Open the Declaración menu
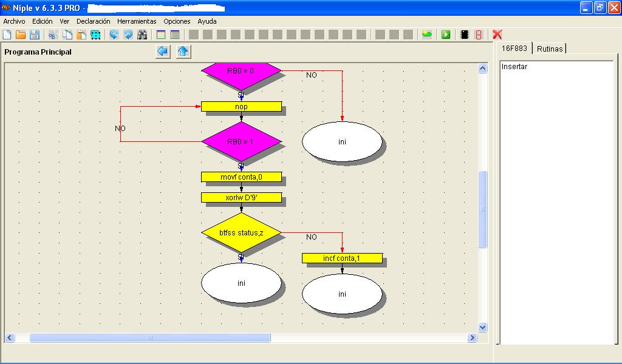The height and width of the screenshot is (364, 622). (93, 21)
